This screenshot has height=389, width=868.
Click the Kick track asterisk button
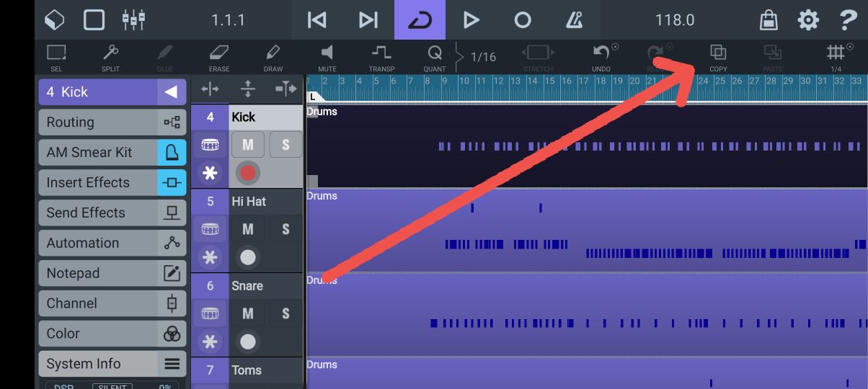point(210,173)
